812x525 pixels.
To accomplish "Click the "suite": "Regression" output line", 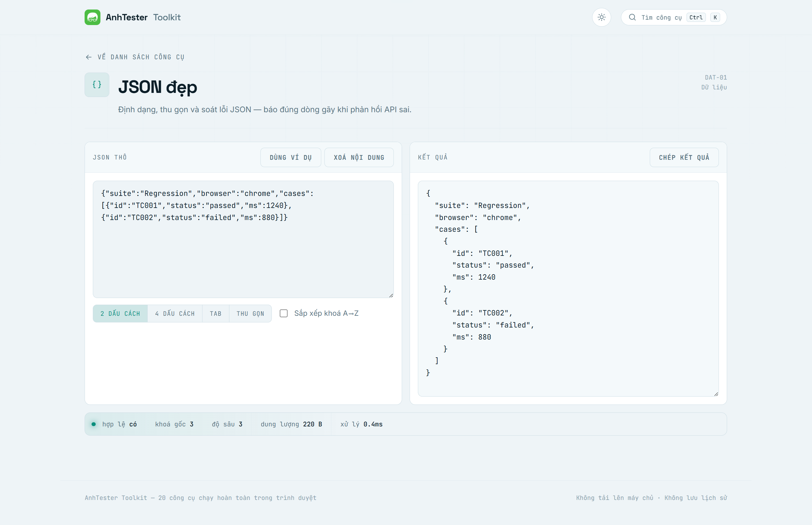I will pos(482,205).
